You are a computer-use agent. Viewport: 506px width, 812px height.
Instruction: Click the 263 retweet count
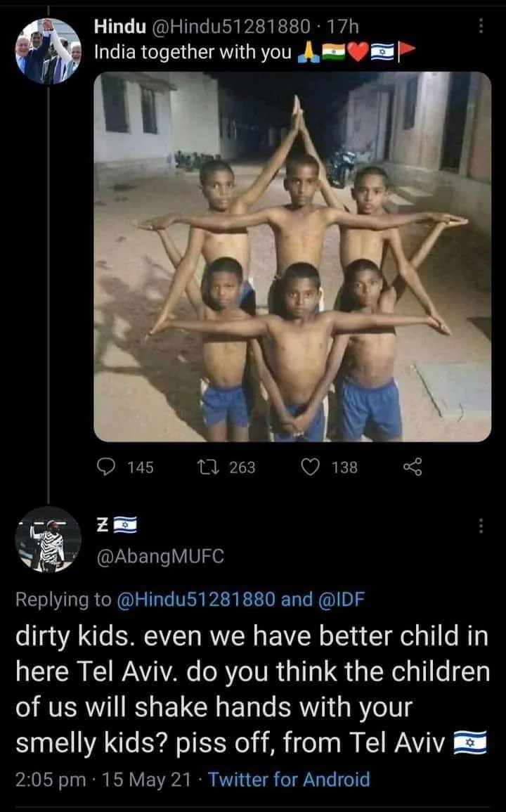tap(242, 468)
